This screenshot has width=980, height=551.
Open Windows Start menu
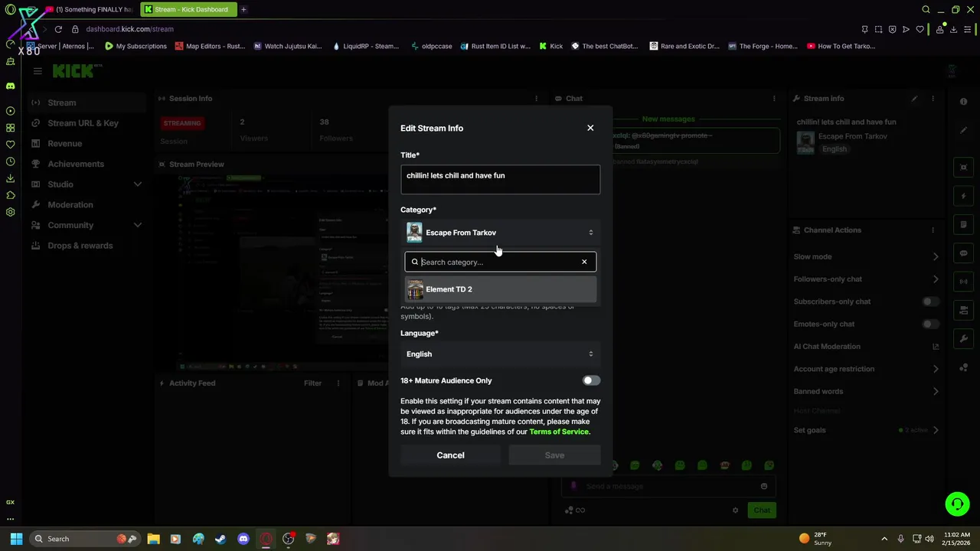(16, 539)
